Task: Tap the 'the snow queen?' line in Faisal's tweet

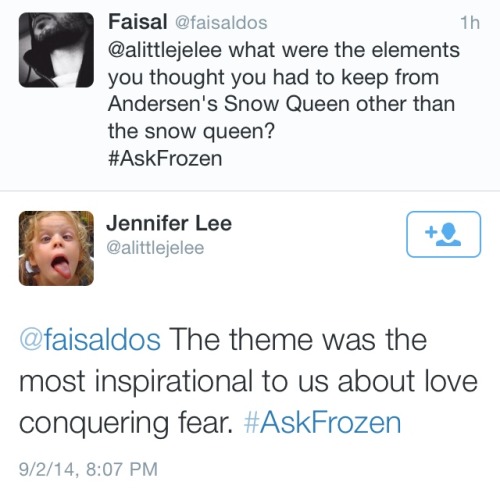Action: 191,131
